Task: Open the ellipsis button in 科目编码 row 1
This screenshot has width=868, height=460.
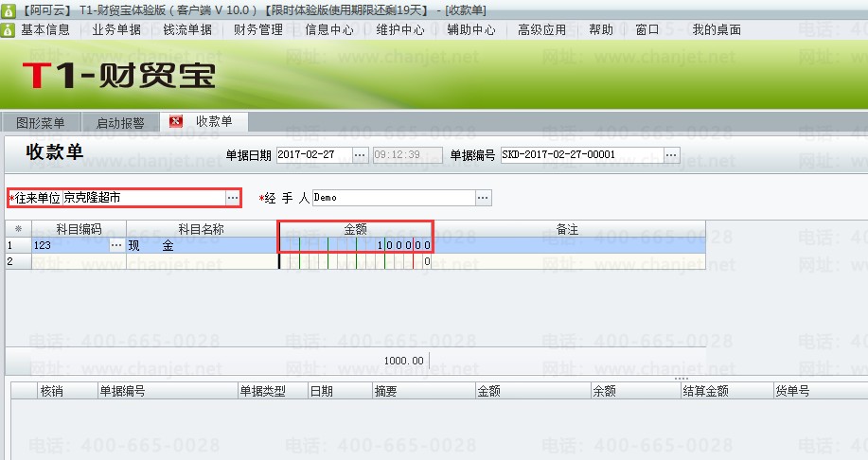Action: click(116, 245)
